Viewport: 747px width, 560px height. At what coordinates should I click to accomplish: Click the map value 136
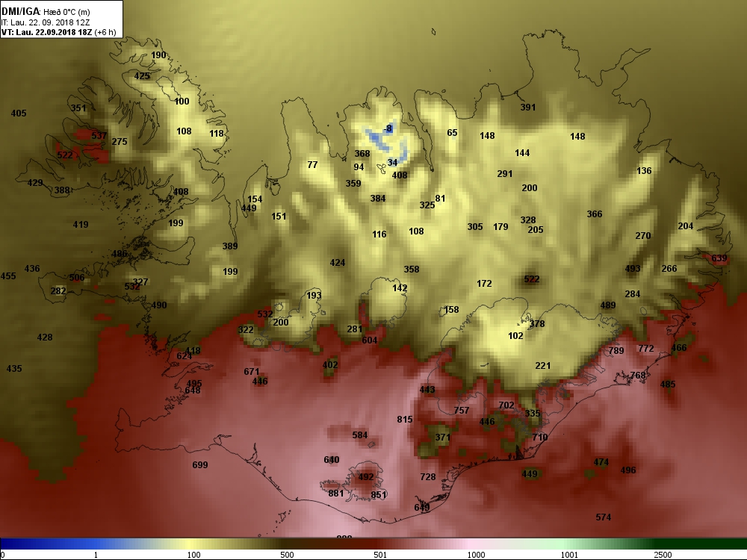[x=644, y=170]
